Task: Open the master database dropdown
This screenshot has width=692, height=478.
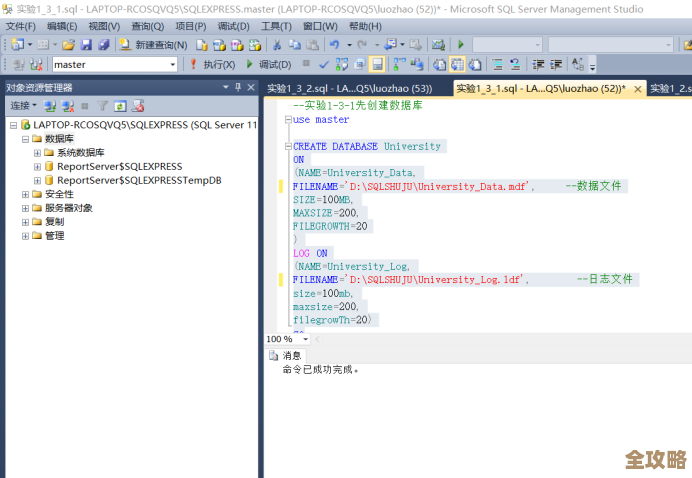Action: [173, 65]
